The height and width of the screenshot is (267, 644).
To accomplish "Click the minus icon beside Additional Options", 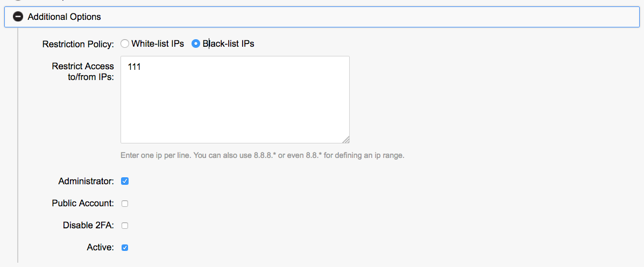I will [x=18, y=17].
